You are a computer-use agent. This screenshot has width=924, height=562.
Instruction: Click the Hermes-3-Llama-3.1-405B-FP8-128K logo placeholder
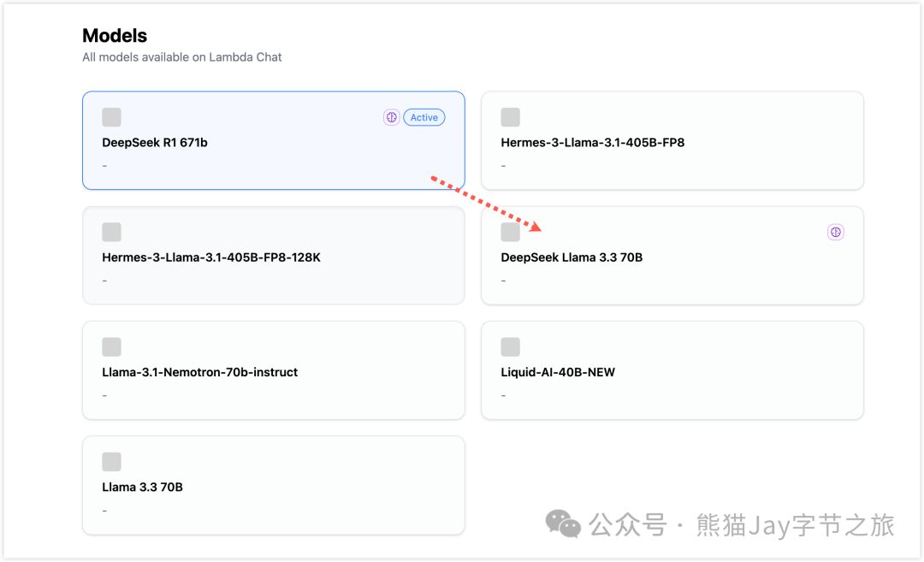coord(111,232)
